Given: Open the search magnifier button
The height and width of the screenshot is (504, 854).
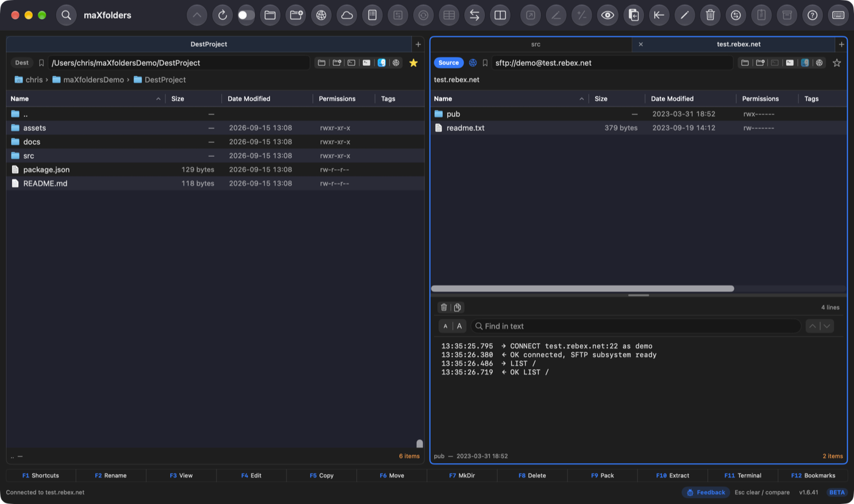Looking at the screenshot, I should point(66,15).
